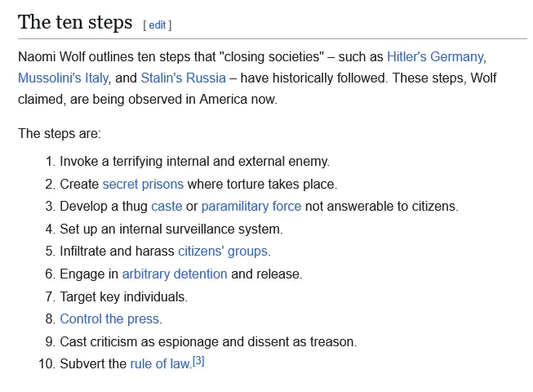Follow the Mussolini's Italy link
Viewport: 533px width, 392px height.
coord(63,78)
